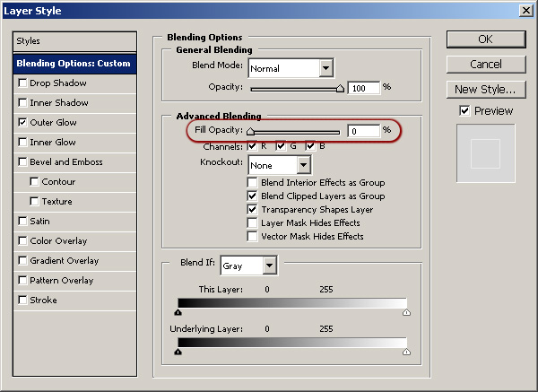Image resolution: width=538 pixels, height=392 pixels.
Task: Click the style preview thumbnail
Action: pyautogui.click(x=485, y=153)
